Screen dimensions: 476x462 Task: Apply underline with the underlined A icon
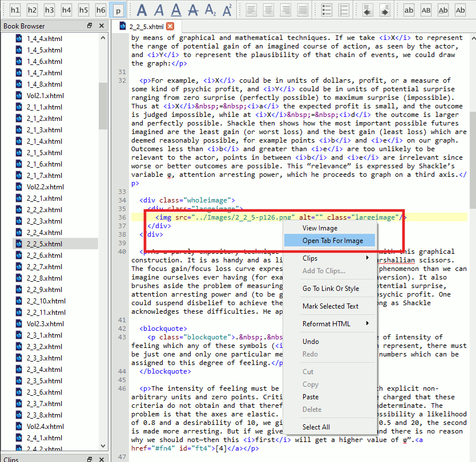click(176, 10)
